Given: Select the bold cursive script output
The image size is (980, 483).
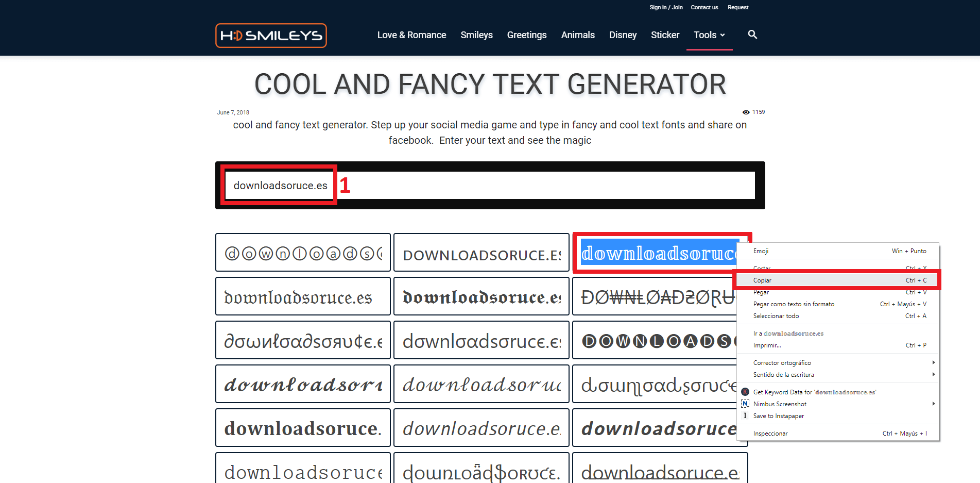Looking at the screenshot, I should click(x=303, y=384).
